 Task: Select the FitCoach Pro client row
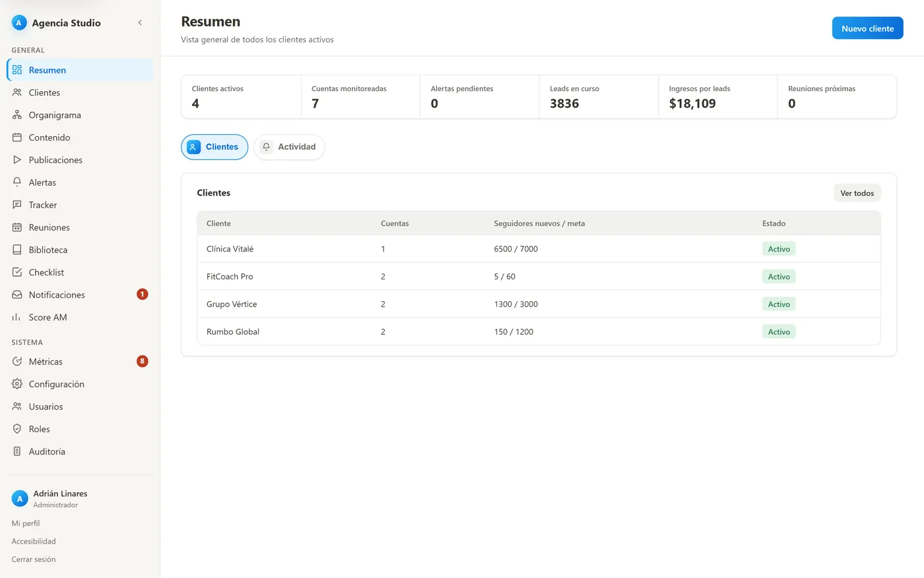[539, 277]
